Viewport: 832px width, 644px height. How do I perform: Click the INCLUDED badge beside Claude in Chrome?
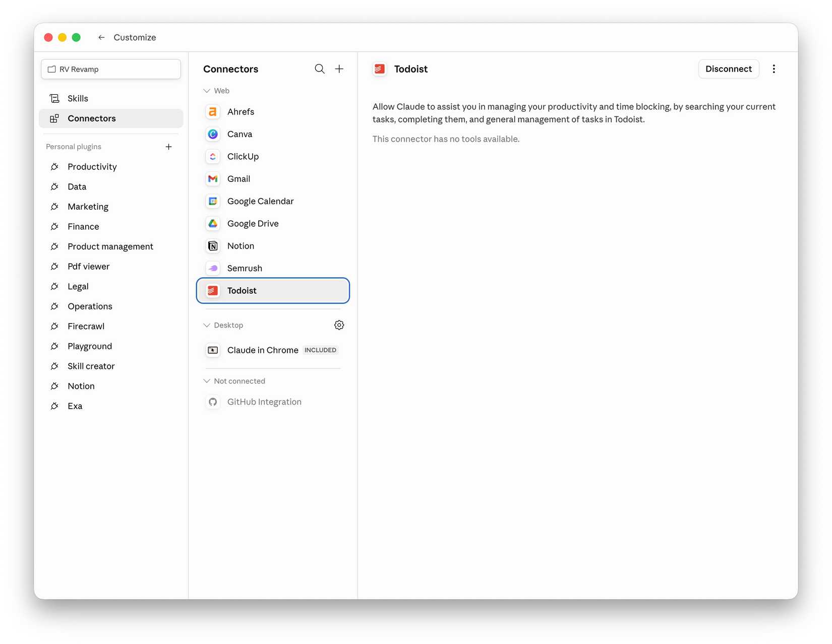(320, 350)
